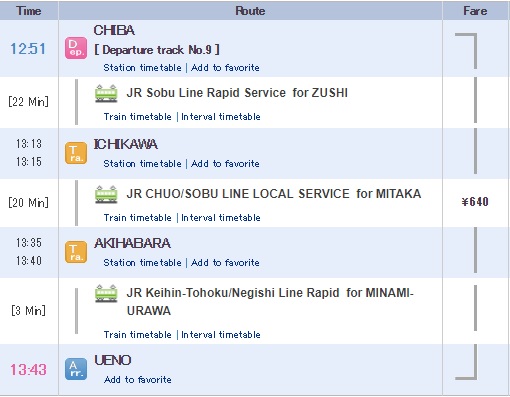Click the green train icon for CHUO/SOBU LOCAL
The width and height of the screenshot is (510, 397).
coord(106,194)
